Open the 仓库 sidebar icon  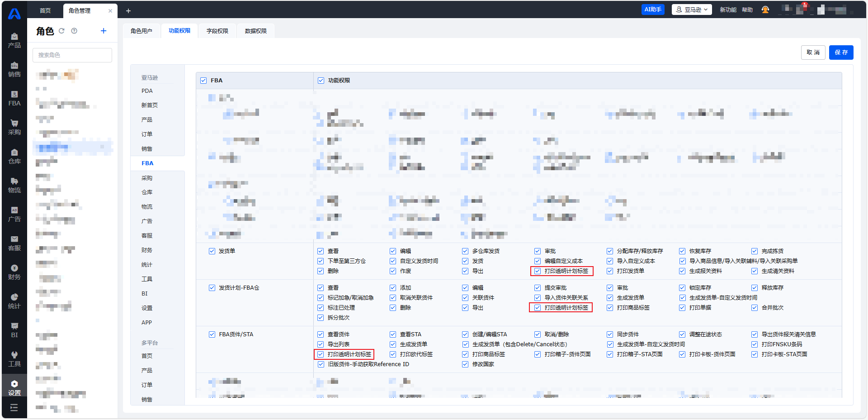pos(14,156)
